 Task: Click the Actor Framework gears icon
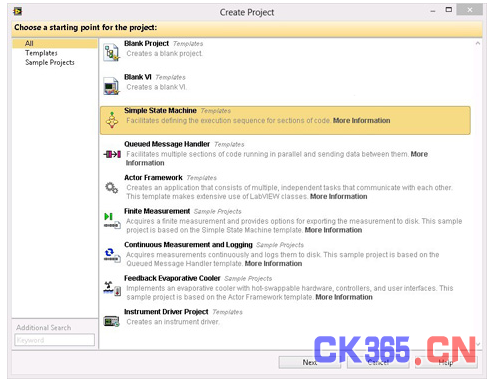pyautogui.click(x=111, y=188)
